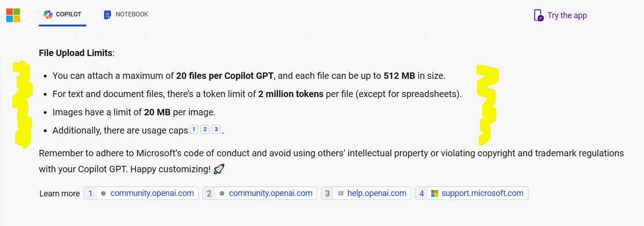This screenshot has width=644, height=226.
Task: Open the support.microsoft.com source link
Action: click(x=482, y=193)
